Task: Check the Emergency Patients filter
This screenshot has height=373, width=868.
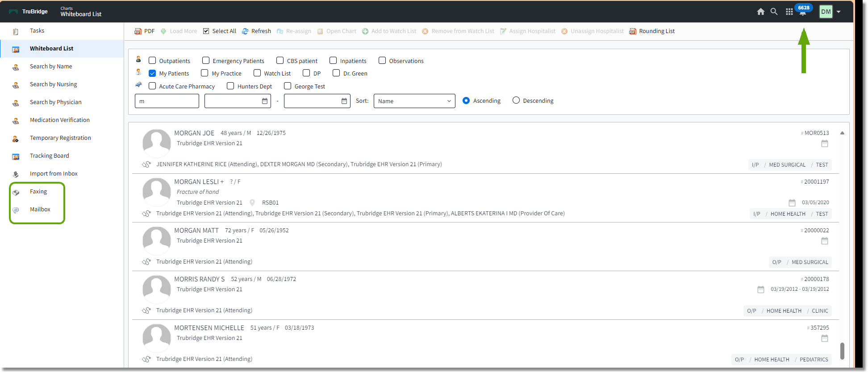Action: pos(206,60)
